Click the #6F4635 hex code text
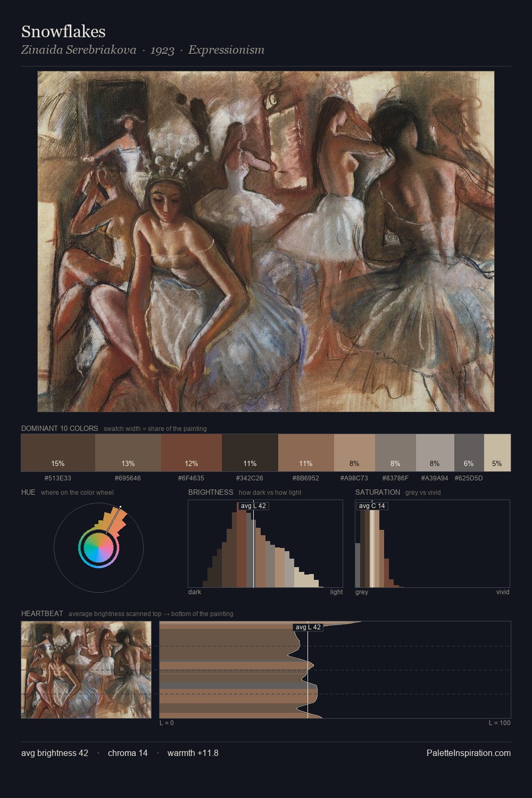The image size is (532, 798). pyautogui.click(x=192, y=478)
